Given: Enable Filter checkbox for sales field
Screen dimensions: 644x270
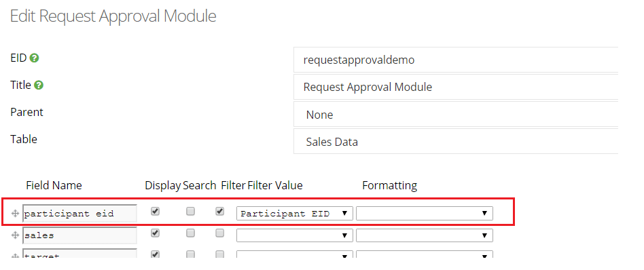Looking at the screenshot, I should 220,233.
